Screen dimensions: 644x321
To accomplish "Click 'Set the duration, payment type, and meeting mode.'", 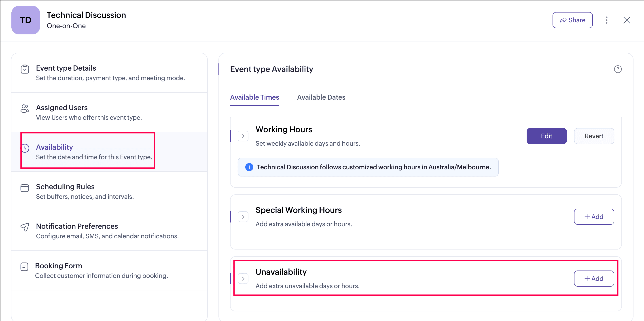I will [x=110, y=78].
